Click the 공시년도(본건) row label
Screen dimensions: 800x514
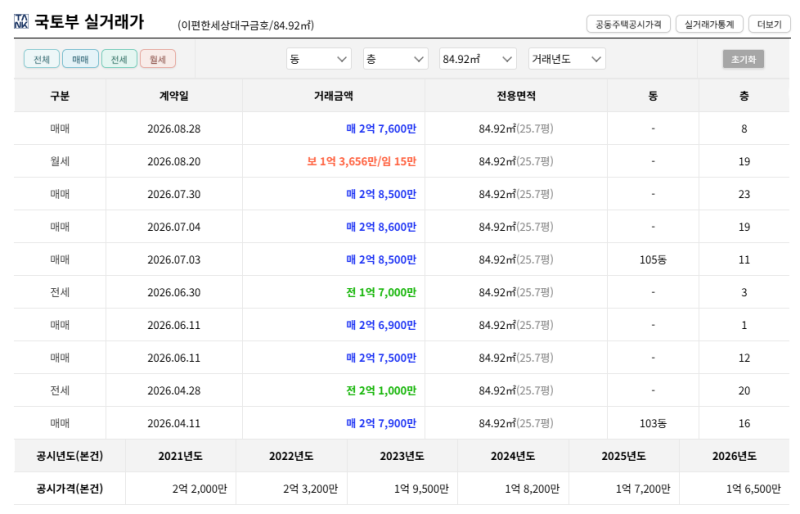coord(69,456)
